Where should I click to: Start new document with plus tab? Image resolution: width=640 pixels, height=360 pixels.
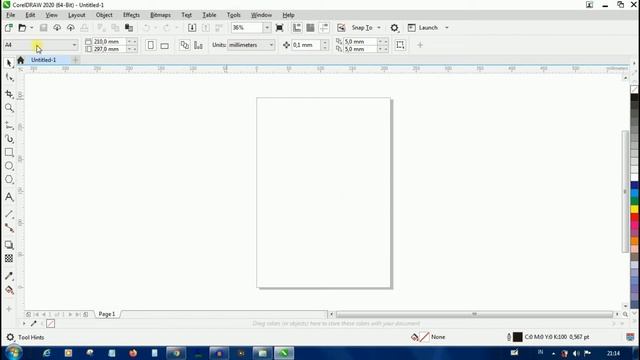click(x=76, y=60)
